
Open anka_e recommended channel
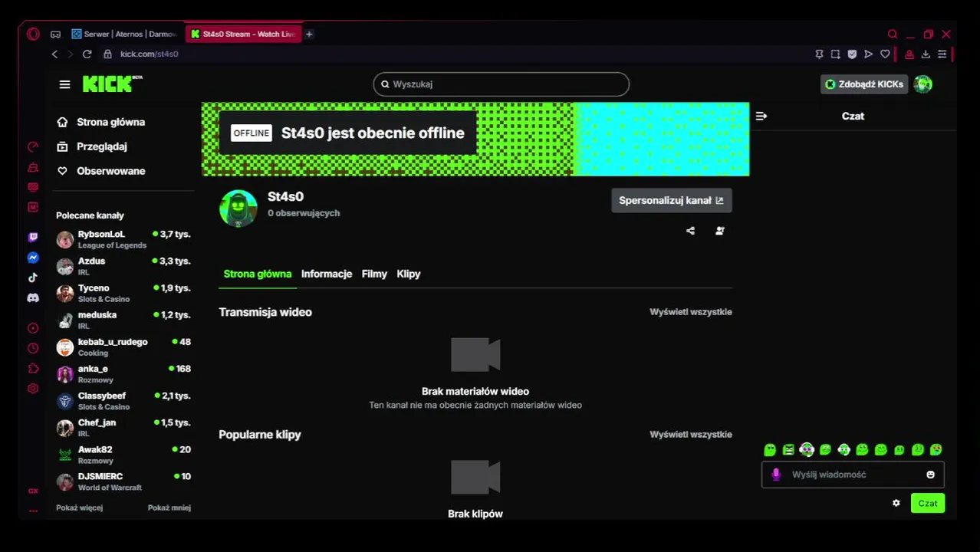pos(123,373)
